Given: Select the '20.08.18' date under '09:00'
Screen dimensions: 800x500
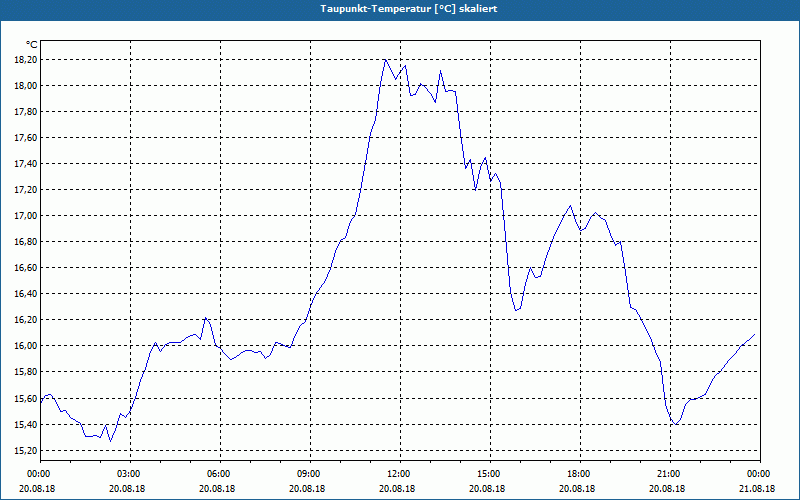Looking at the screenshot, I should point(307,489).
